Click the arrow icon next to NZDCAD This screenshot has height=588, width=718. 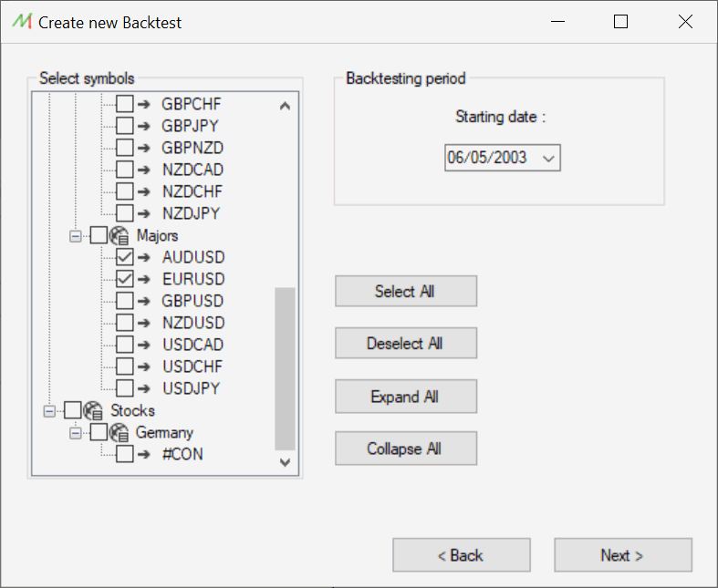click(144, 170)
